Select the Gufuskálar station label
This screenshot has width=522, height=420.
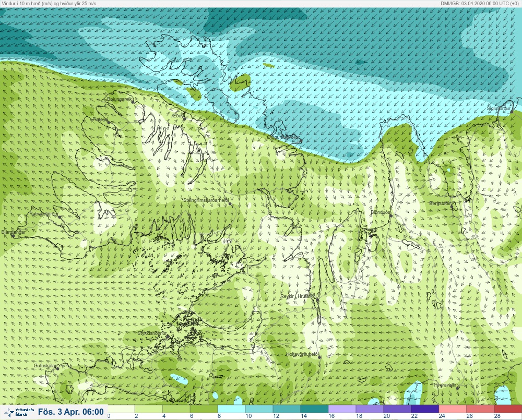(45, 366)
